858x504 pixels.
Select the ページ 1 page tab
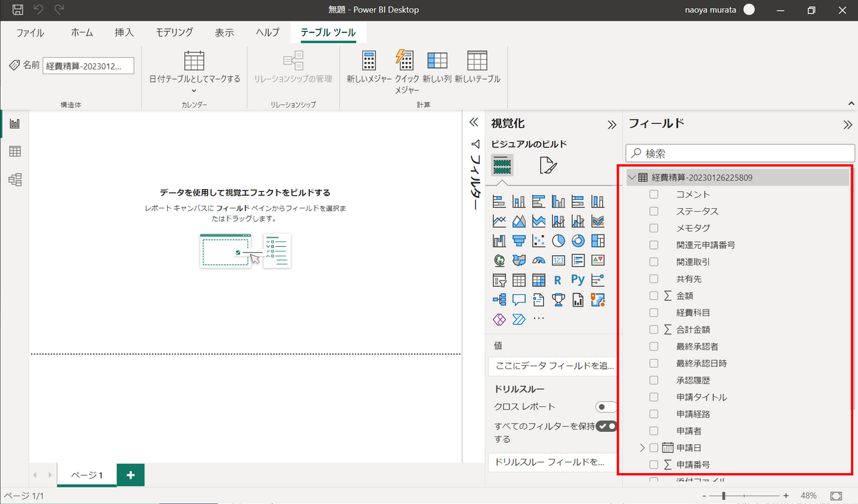(x=87, y=475)
